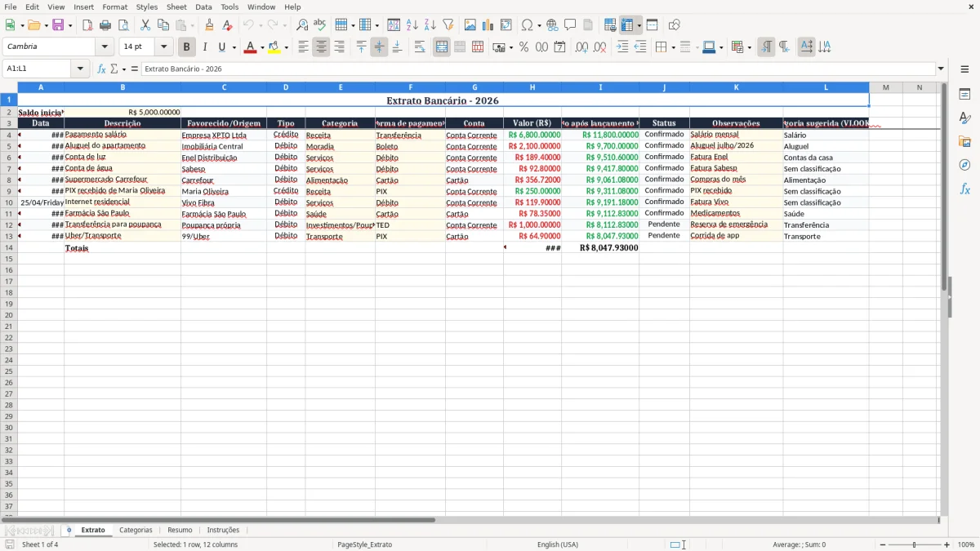Insert a hyperlink
980x551 pixels.
[552, 25]
